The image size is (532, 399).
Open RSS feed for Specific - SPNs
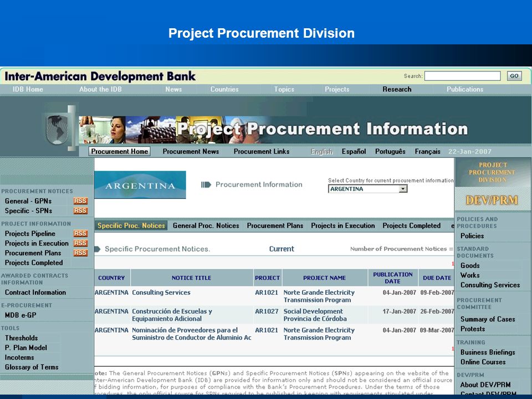tap(80, 211)
